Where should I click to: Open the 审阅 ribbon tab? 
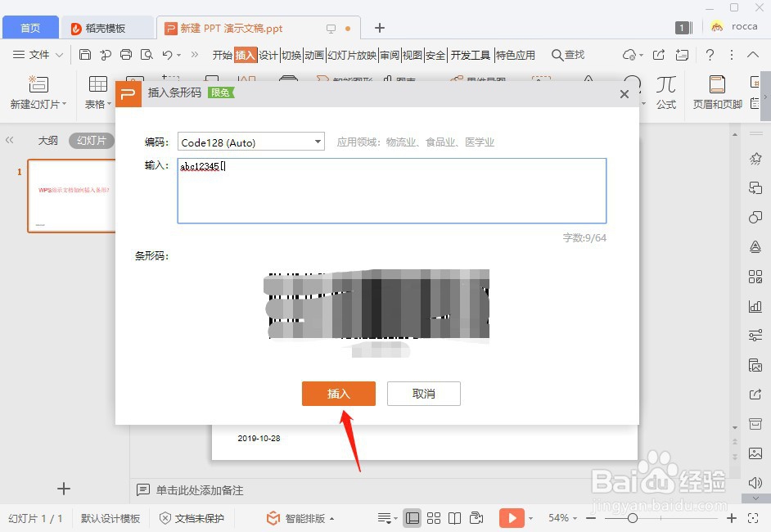point(390,55)
